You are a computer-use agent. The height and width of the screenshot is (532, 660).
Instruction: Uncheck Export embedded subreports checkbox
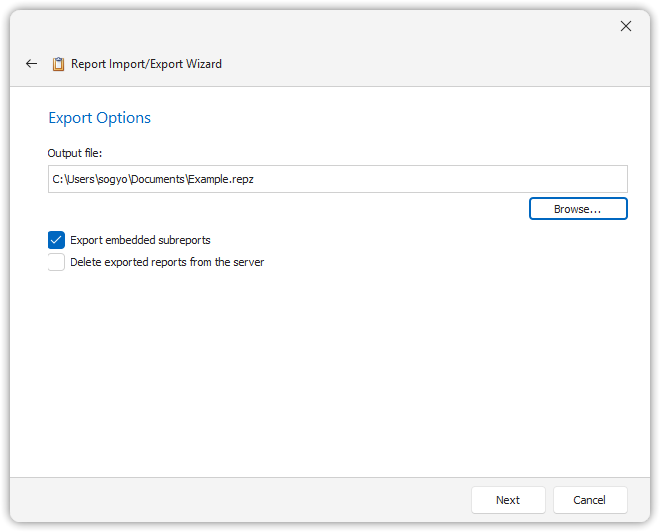[x=56, y=240]
